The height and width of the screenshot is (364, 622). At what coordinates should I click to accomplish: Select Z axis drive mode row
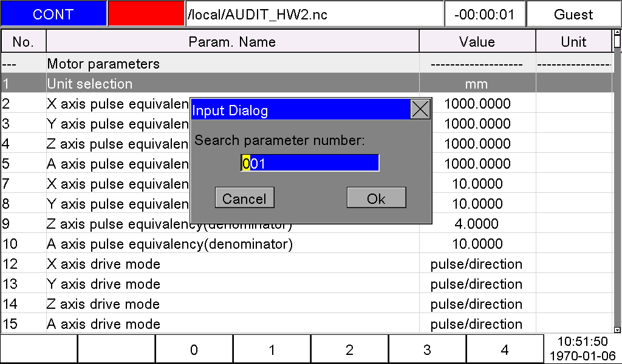[307, 304]
